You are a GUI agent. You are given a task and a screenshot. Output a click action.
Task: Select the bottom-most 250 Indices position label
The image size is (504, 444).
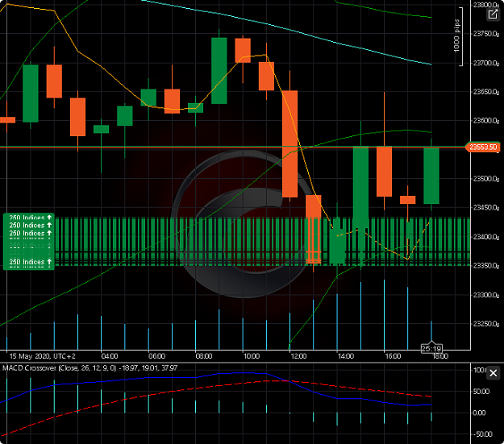[30, 262]
